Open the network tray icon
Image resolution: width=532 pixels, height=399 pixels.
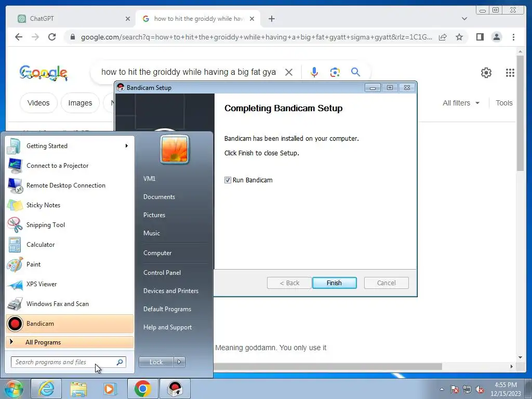[467, 390]
